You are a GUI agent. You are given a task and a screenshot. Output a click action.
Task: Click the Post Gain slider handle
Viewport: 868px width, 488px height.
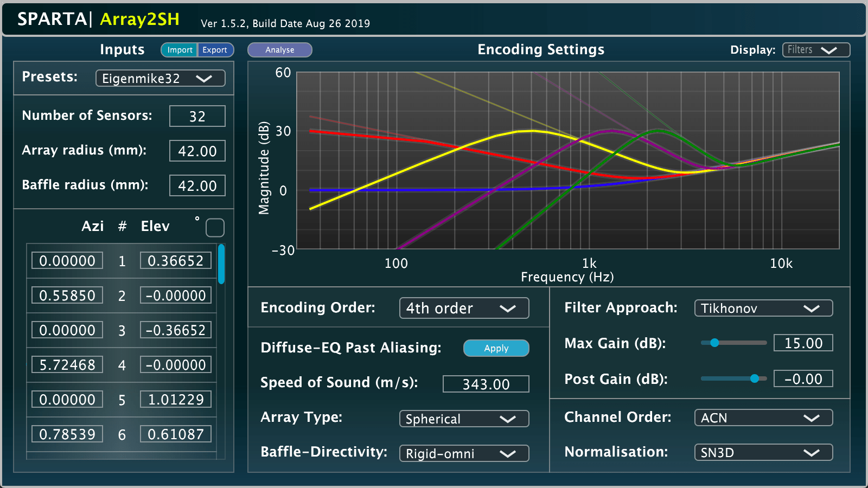click(x=754, y=378)
